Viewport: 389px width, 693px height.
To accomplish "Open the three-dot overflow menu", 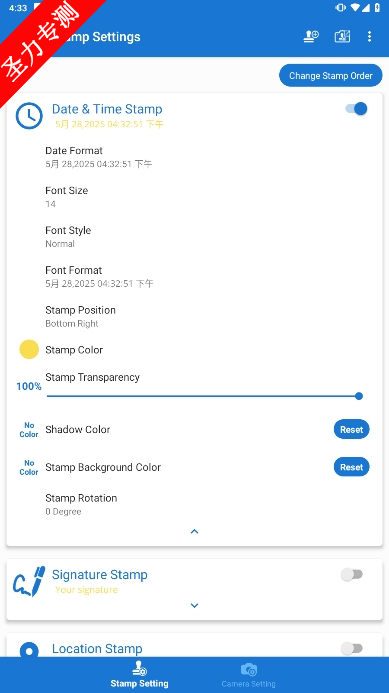I will tap(370, 36).
